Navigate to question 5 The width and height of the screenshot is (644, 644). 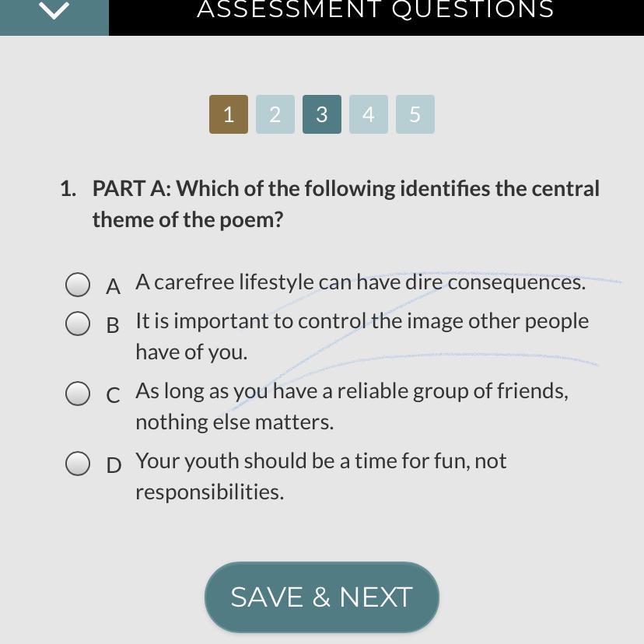pos(415,114)
